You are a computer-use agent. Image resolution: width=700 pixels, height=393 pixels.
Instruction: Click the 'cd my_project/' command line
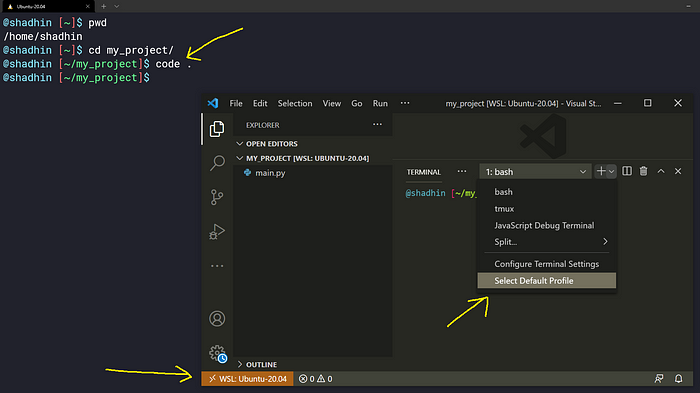[x=131, y=50]
